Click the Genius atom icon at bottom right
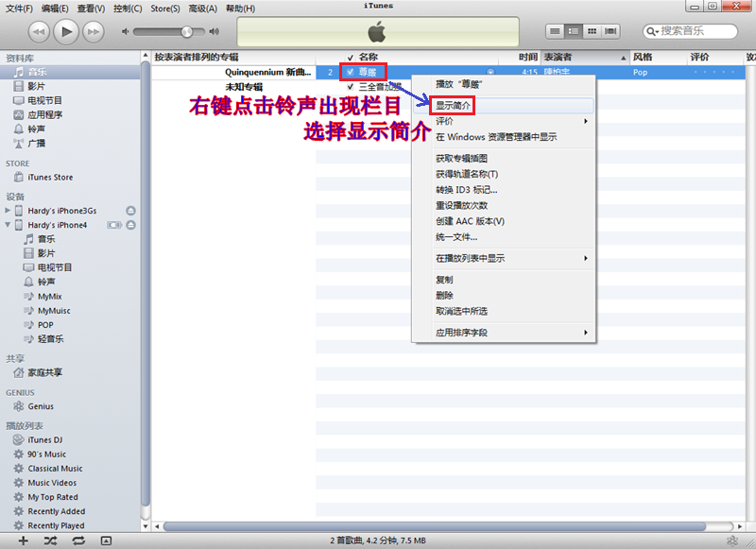This screenshot has width=756, height=549. click(732, 540)
